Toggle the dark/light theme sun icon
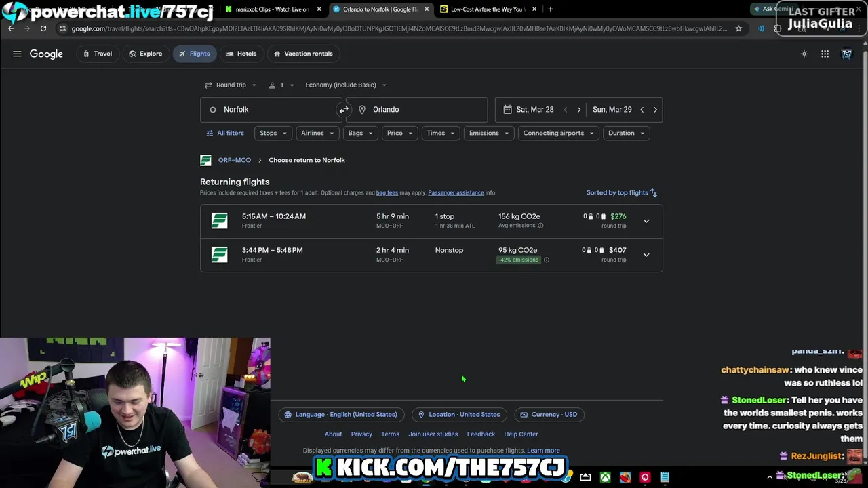The height and width of the screenshot is (488, 868). point(804,54)
